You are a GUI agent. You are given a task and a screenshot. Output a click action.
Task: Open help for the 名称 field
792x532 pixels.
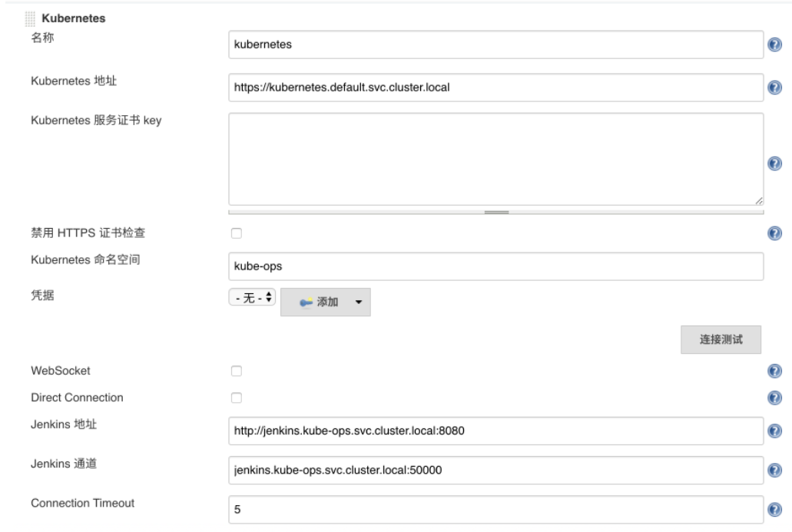click(x=774, y=45)
